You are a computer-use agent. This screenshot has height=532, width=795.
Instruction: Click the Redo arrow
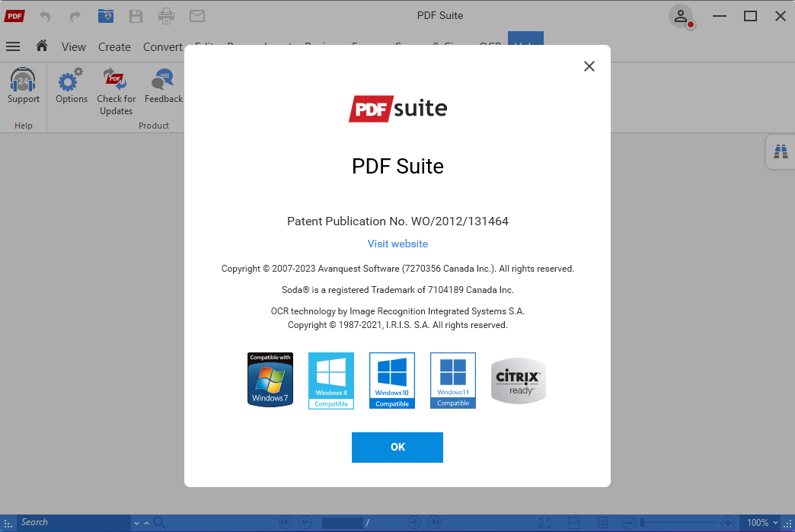tap(75, 16)
